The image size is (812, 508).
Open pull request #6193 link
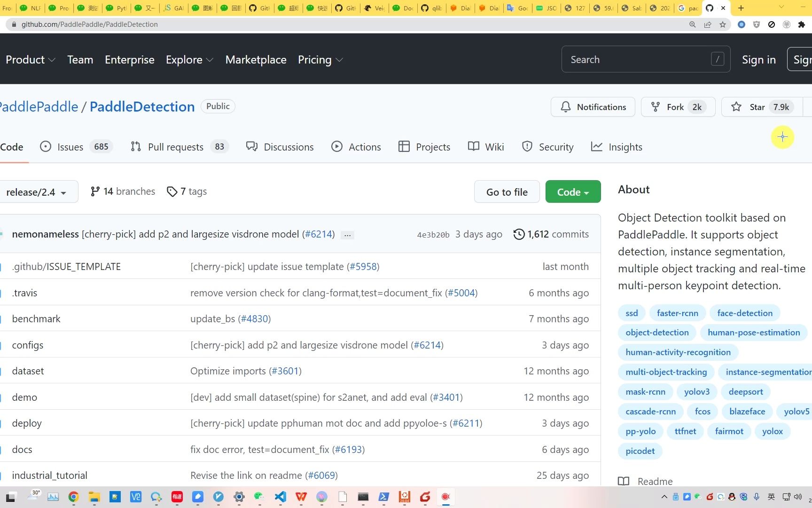[x=349, y=450]
